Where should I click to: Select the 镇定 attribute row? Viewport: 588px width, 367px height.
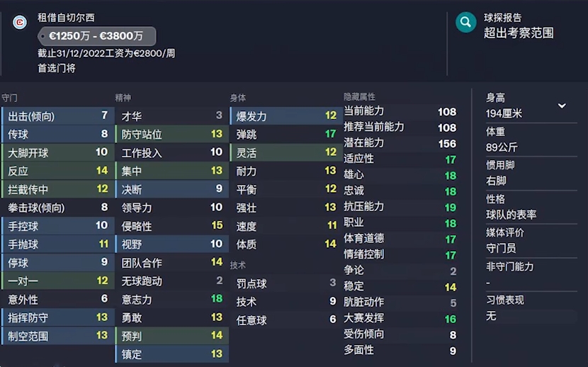click(172, 354)
